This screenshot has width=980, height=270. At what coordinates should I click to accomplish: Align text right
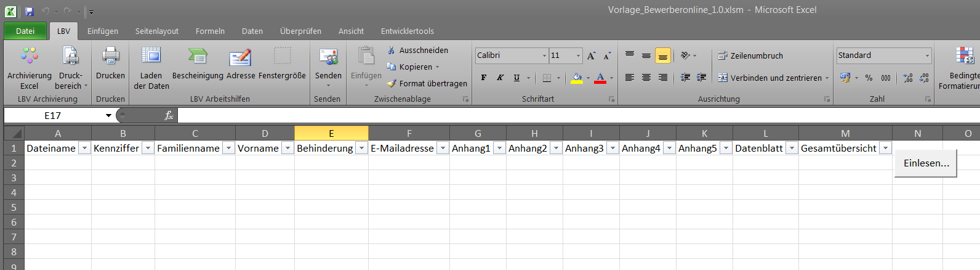click(662, 78)
